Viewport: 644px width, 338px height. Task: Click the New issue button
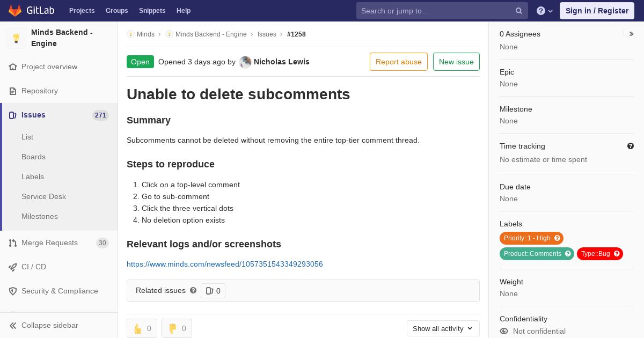(456, 62)
